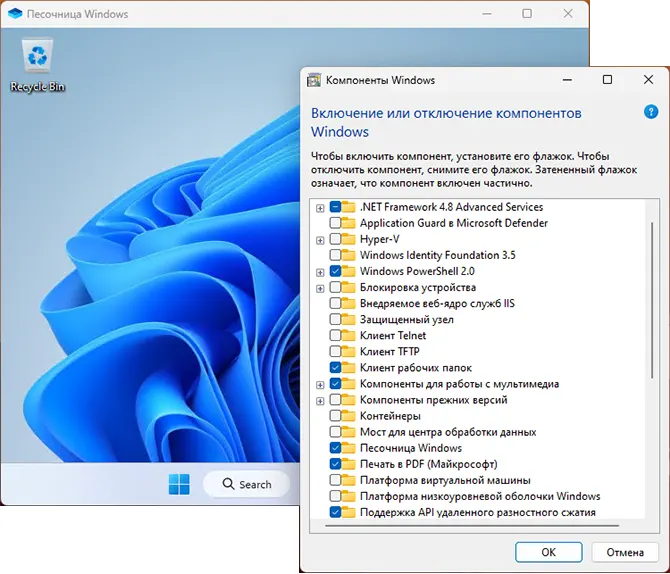The height and width of the screenshot is (574, 670).
Task: Expand the .NET Framework 4.8 Advanced Services node
Action: (x=320, y=208)
